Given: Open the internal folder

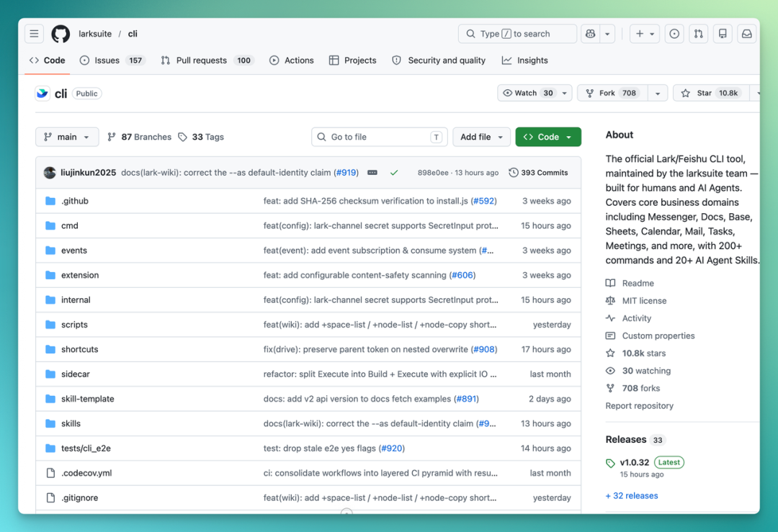Looking at the screenshot, I should (x=76, y=300).
